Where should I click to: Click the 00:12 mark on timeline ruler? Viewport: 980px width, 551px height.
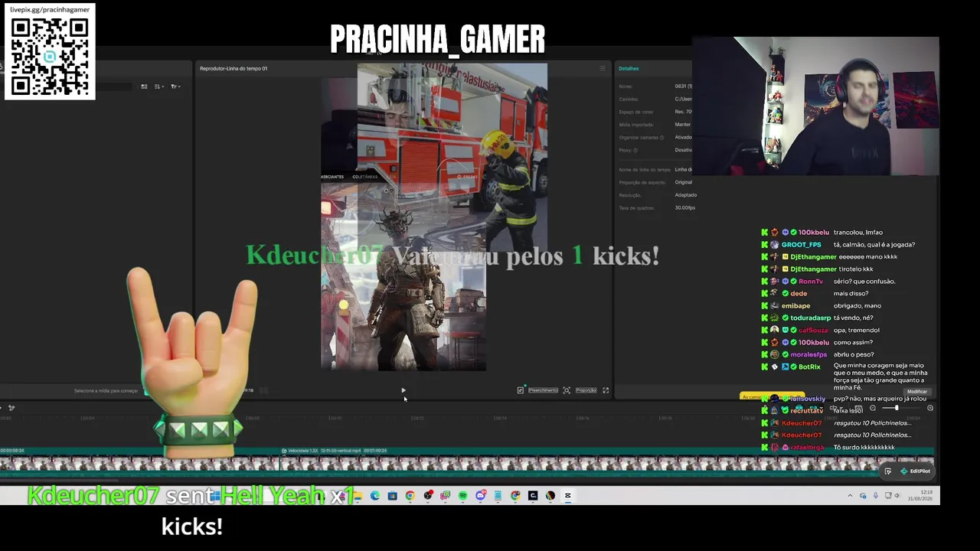(417, 418)
